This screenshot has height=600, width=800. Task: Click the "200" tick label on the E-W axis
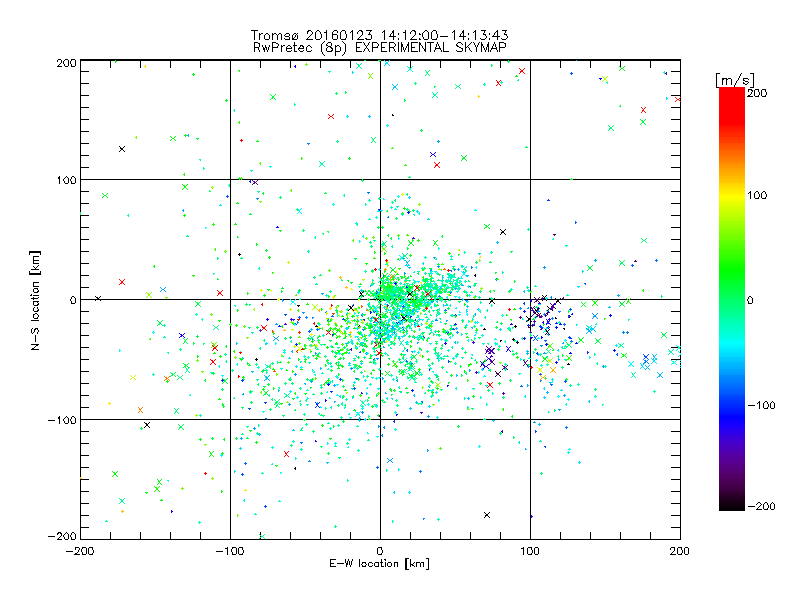[x=680, y=551]
